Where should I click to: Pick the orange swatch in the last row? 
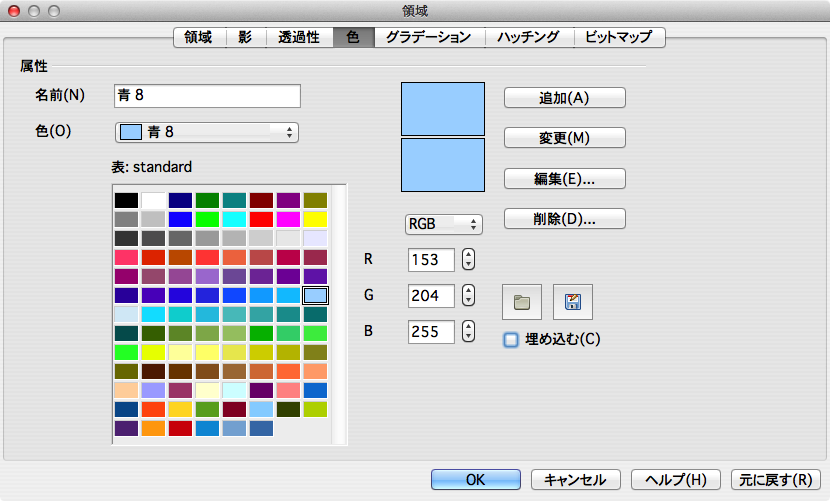(154, 428)
